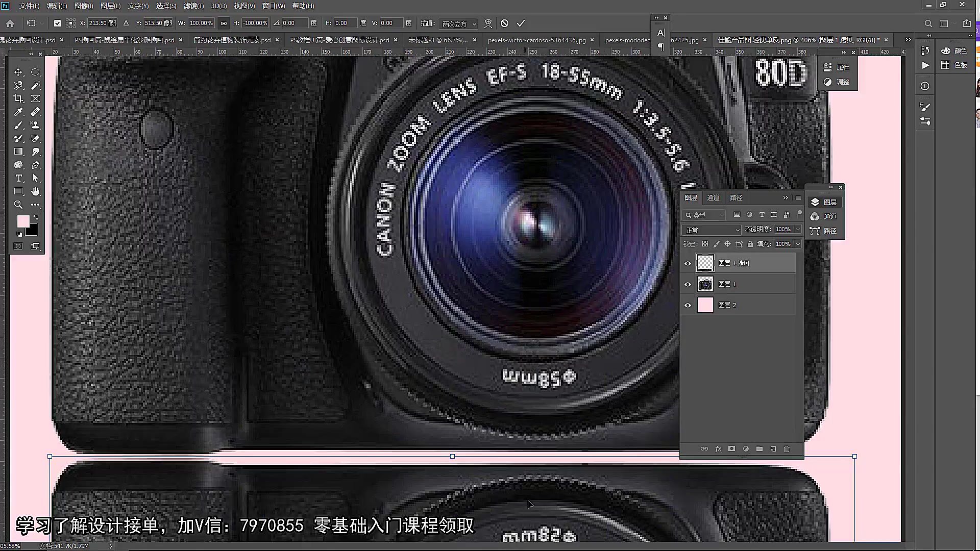This screenshot has height=551, width=980.
Task: Select the Zoom tool
Action: tap(18, 205)
